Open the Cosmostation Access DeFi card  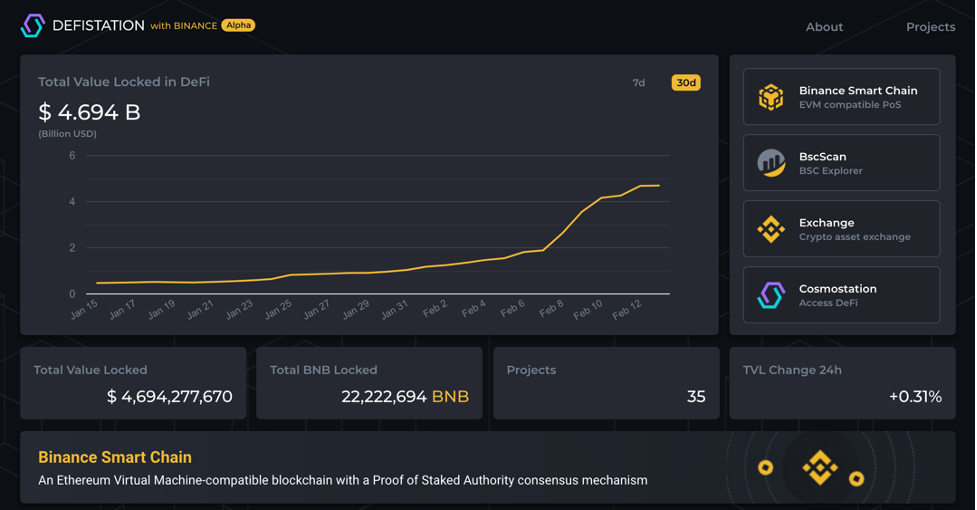841,295
